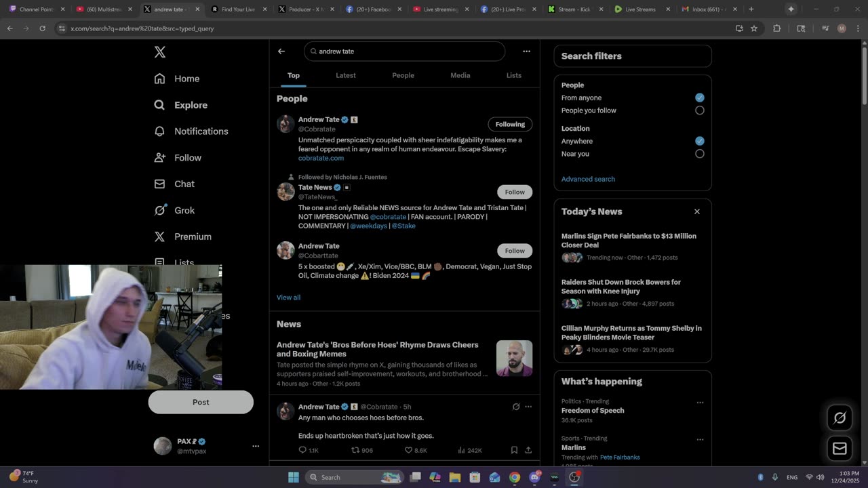Click the back arrow beside the search box

(x=281, y=52)
